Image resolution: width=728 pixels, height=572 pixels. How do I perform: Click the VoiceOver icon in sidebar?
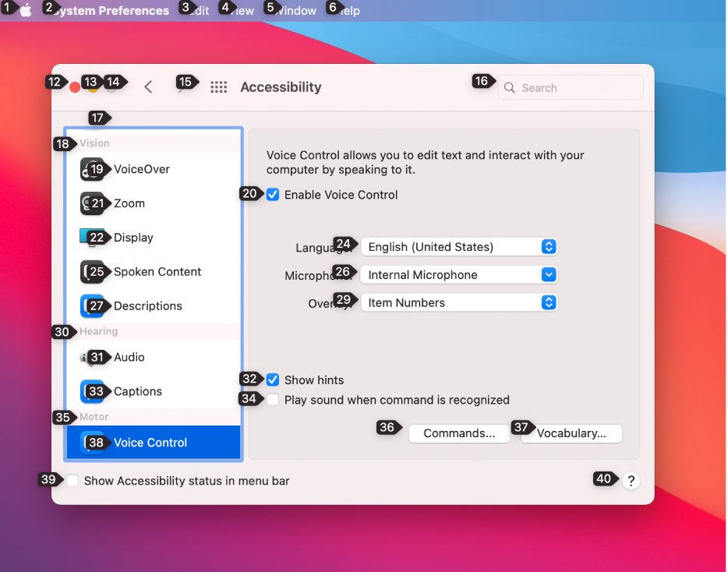(x=91, y=169)
